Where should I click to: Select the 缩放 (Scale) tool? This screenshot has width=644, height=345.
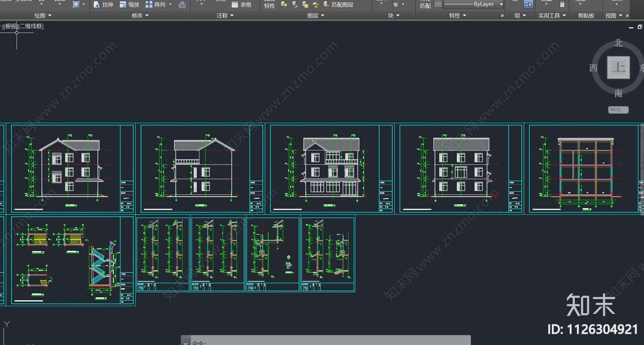(x=129, y=4)
